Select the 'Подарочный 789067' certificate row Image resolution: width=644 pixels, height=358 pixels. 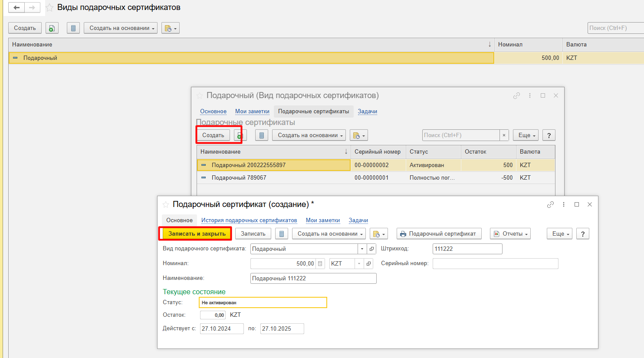click(239, 178)
